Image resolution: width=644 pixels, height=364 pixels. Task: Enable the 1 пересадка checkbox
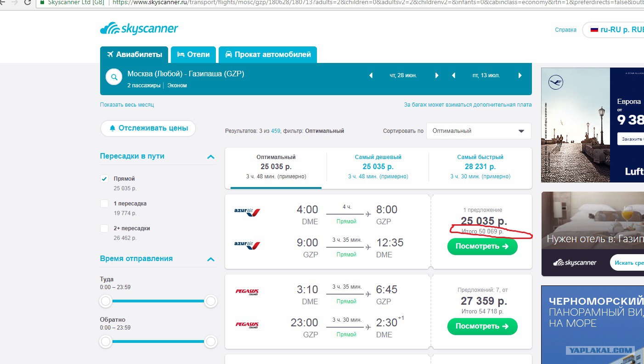click(x=104, y=204)
